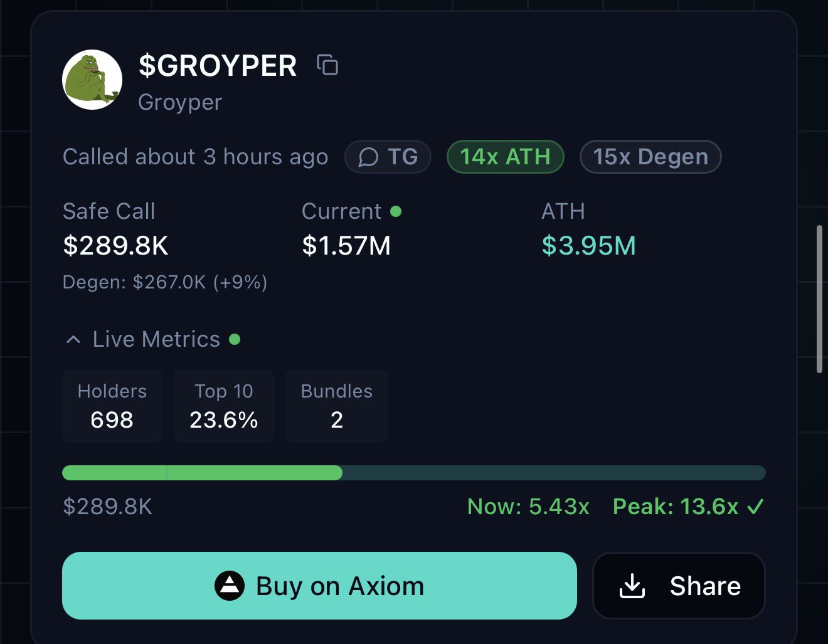
Task: Click the download arrow icon in Share
Action: (632, 586)
